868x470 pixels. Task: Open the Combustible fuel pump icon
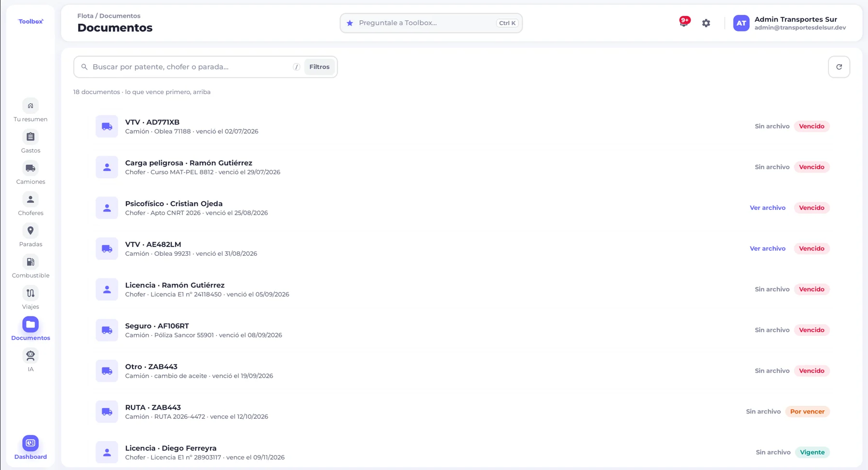tap(30, 262)
